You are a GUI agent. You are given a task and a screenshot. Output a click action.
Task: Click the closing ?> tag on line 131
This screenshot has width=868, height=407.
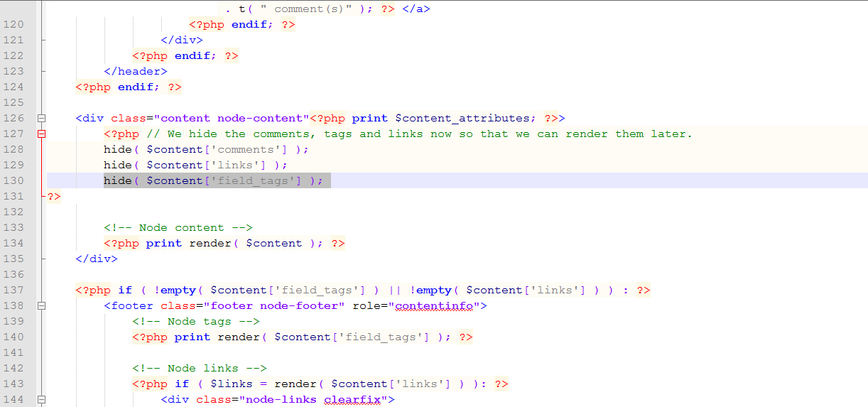pos(54,197)
